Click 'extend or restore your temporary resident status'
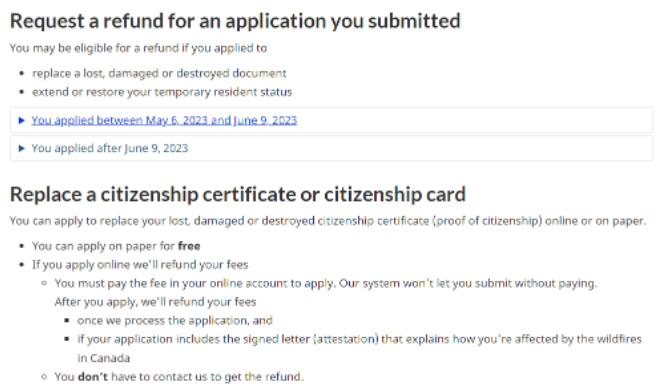Screen dimensions: 668x392 point(162,92)
